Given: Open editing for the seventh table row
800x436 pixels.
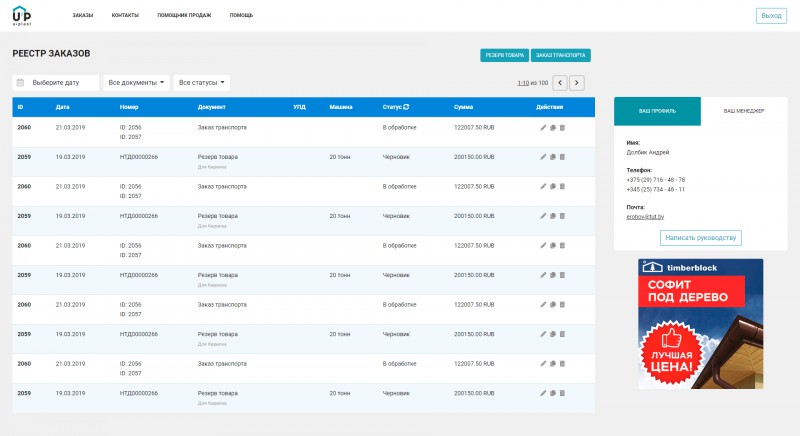Looking at the screenshot, I should tap(543, 305).
